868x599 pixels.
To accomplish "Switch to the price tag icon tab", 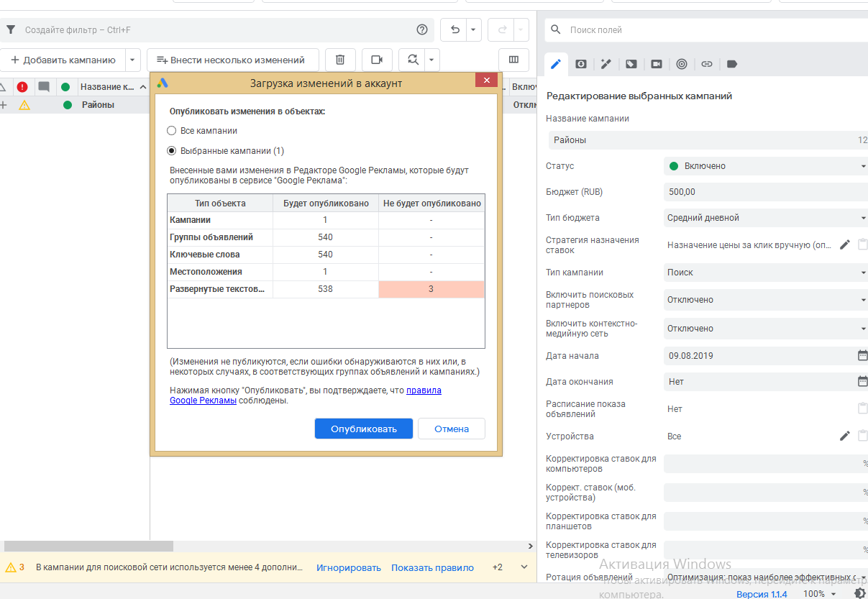I will pos(631,64).
